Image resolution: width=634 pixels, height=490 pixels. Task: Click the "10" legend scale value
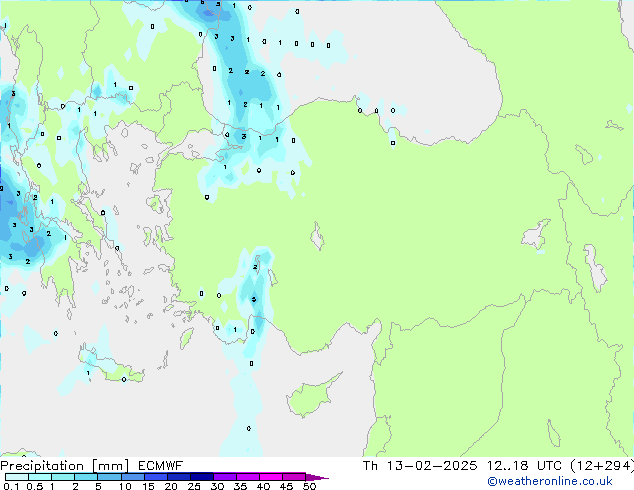coord(125,486)
